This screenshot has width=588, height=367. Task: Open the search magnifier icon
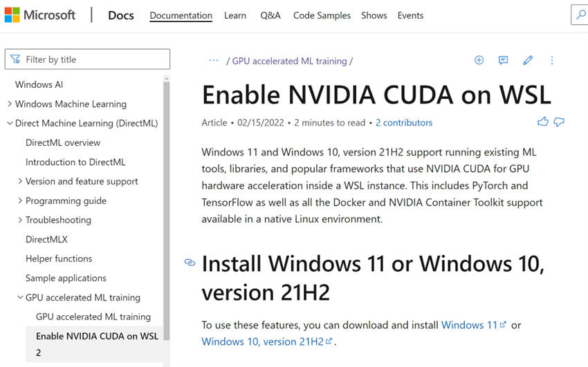580,15
